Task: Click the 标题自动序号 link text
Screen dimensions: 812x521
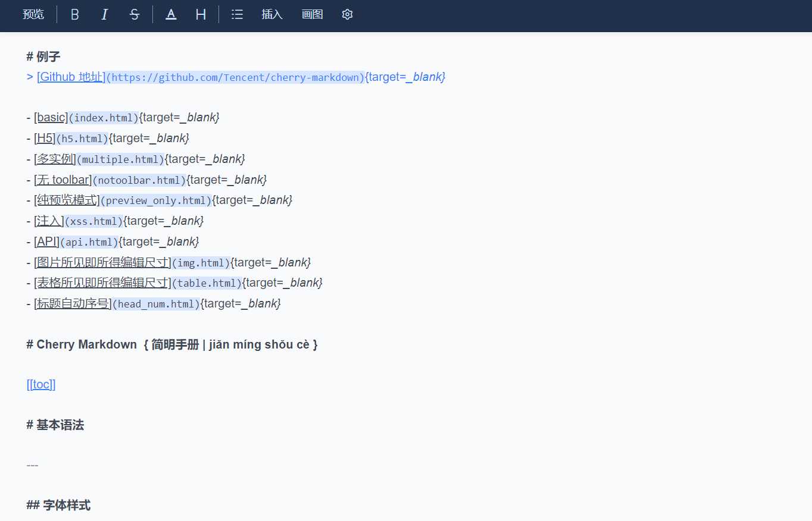Action: 73,303
